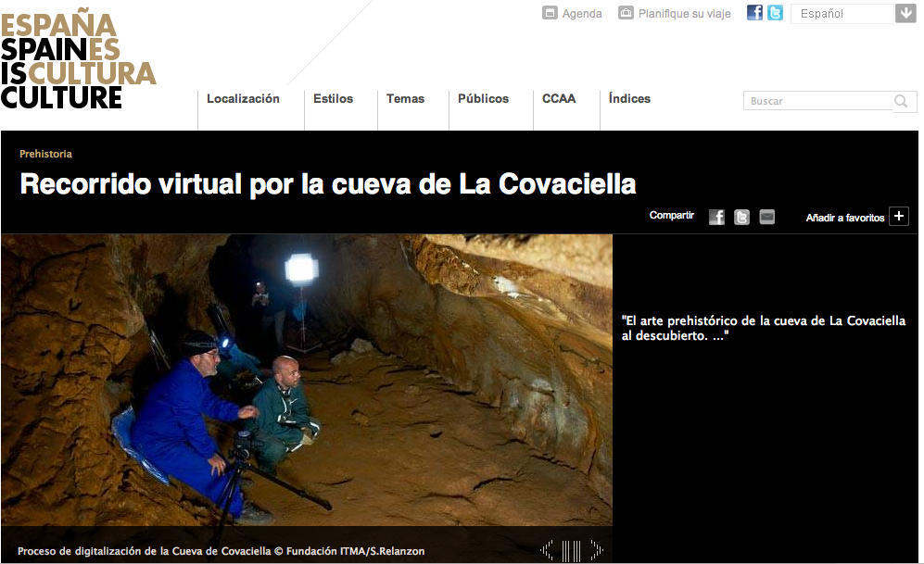
Task: Click the Facebook icon in top header
Action: coord(754,13)
